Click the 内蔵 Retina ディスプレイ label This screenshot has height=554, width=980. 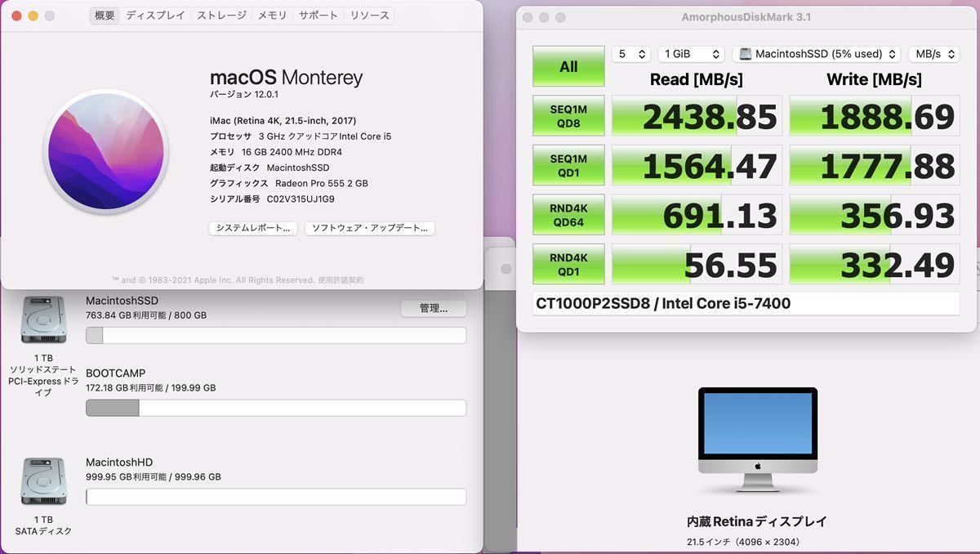[757, 521]
